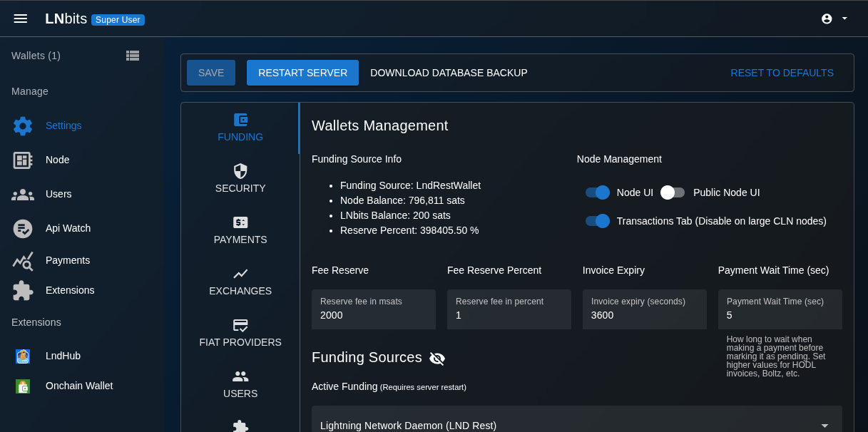Open Payments via its sidebar icon
The image size is (868, 432).
point(21,261)
